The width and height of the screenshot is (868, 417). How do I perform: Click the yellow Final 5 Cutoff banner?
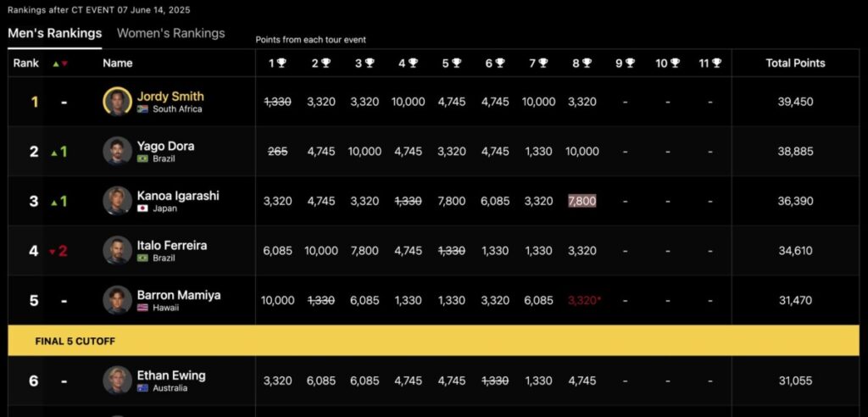pos(433,341)
